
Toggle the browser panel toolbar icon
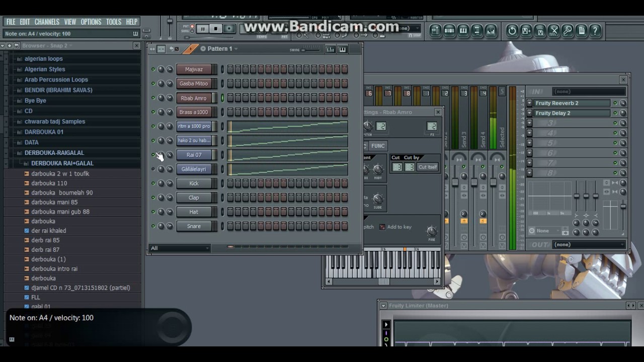[476, 31]
